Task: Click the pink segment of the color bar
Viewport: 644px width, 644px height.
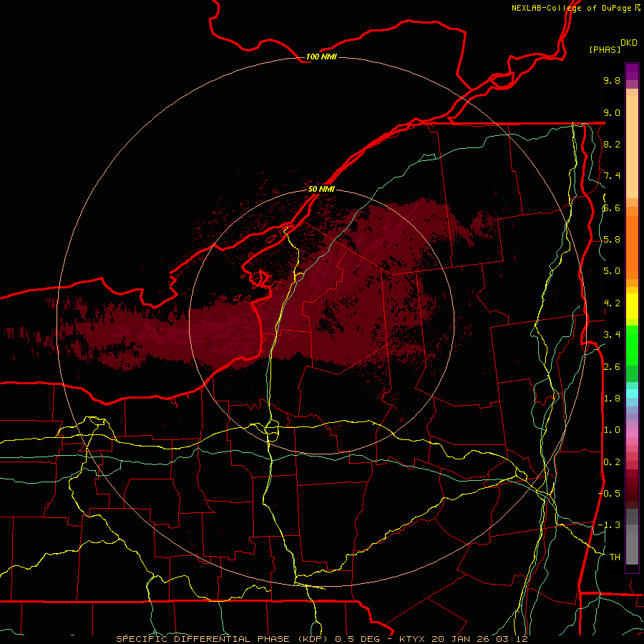Action: 632,434
